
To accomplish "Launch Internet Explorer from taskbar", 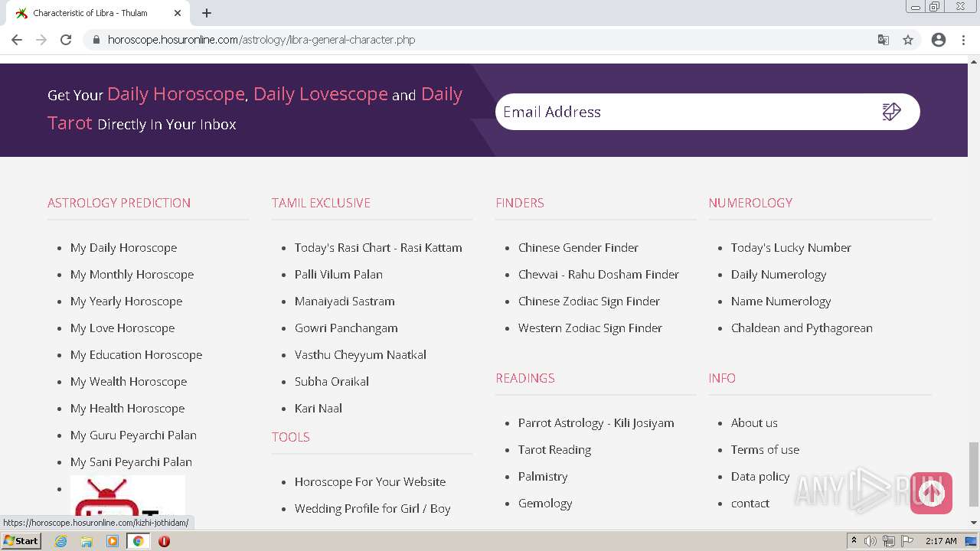I will click(x=61, y=541).
